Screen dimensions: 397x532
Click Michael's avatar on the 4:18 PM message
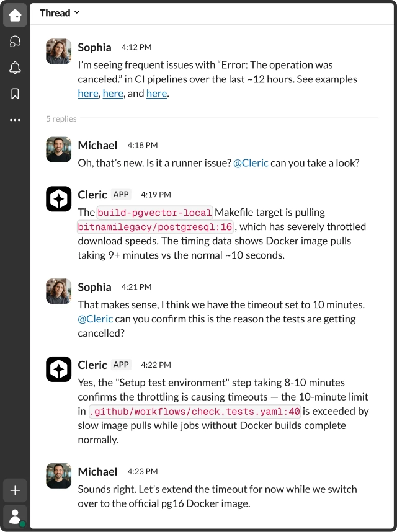point(59,149)
